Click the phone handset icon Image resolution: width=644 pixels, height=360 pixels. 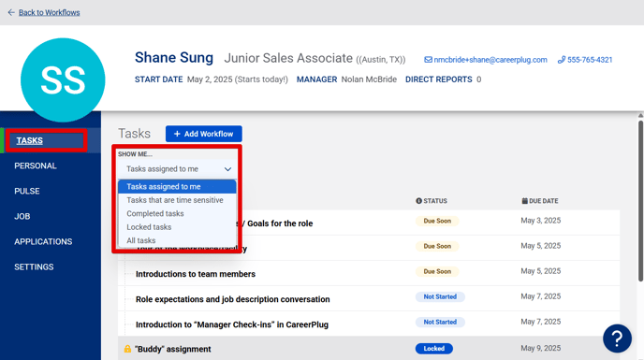(562, 60)
